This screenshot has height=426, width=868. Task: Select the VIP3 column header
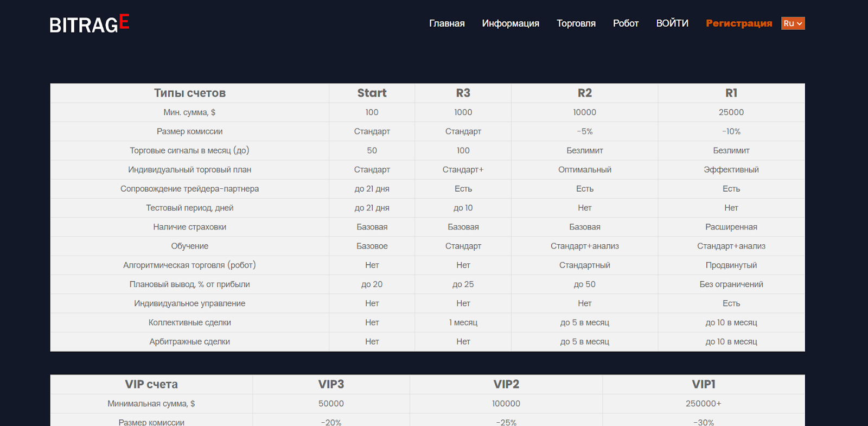pos(331,384)
